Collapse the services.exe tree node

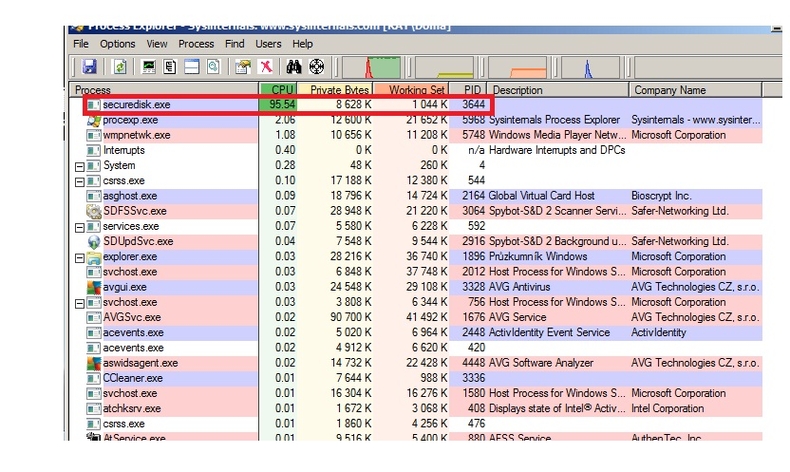coord(80,227)
